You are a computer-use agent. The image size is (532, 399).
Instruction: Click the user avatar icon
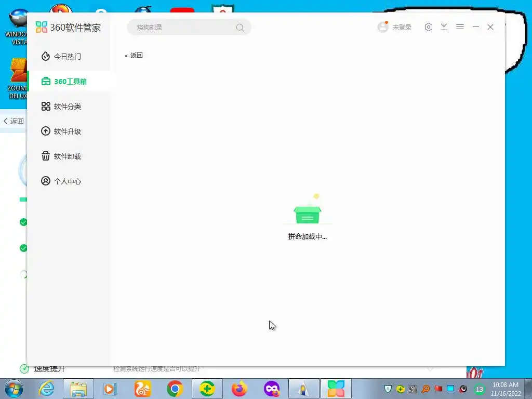pos(383,27)
